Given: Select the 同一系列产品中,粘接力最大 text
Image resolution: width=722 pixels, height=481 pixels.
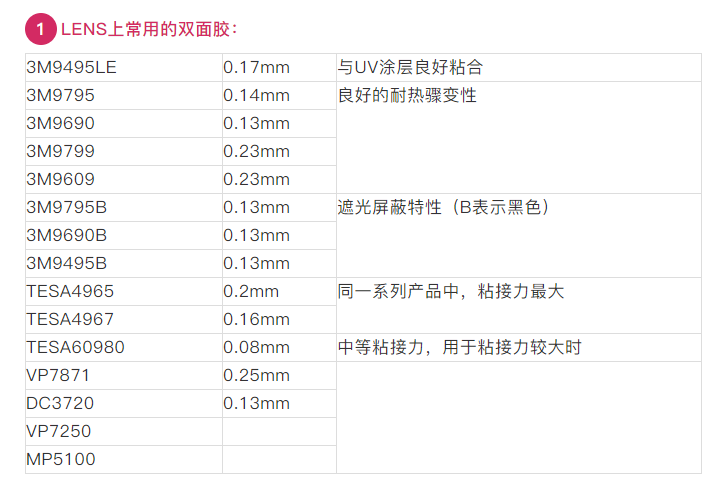Looking at the screenshot, I should point(451,291).
